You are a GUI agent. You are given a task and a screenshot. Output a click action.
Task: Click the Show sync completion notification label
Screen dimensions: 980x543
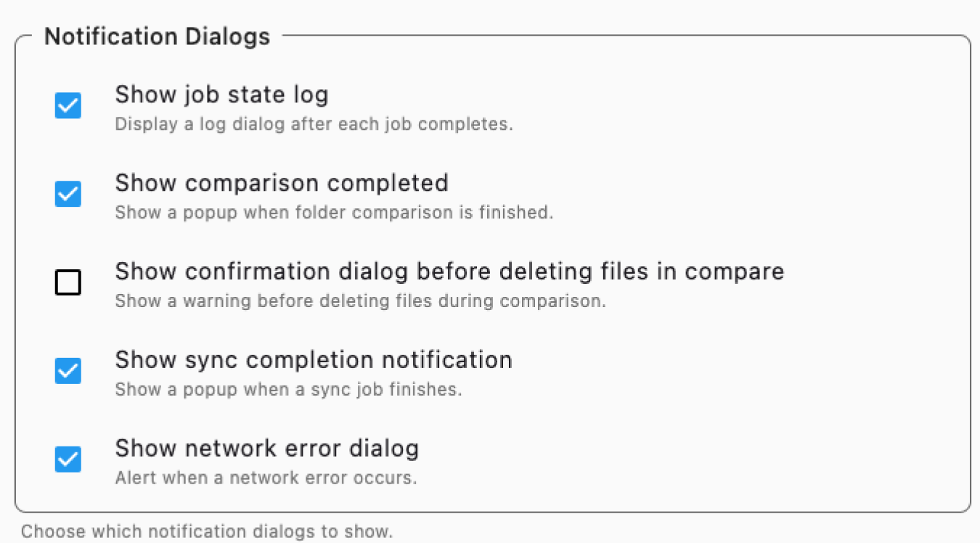pyautogui.click(x=314, y=360)
